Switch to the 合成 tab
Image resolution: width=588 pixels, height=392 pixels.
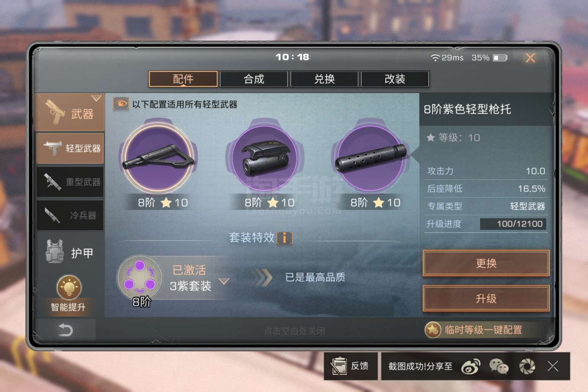254,79
